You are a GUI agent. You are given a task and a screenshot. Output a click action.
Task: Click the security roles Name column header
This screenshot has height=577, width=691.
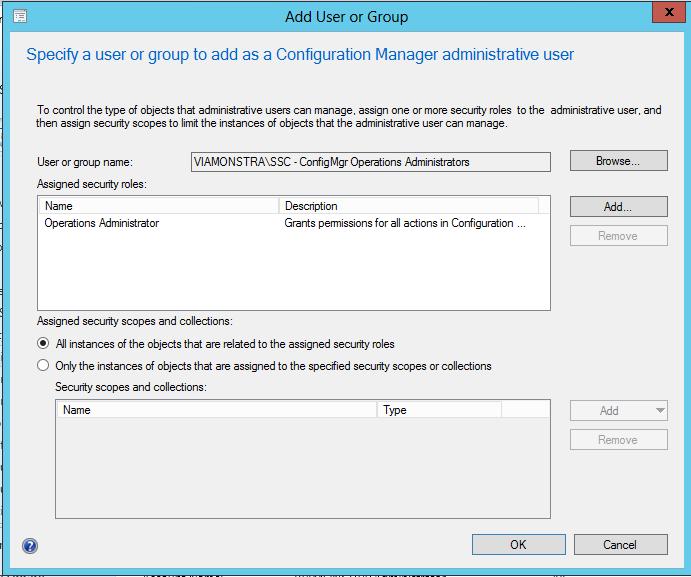pyautogui.click(x=159, y=206)
